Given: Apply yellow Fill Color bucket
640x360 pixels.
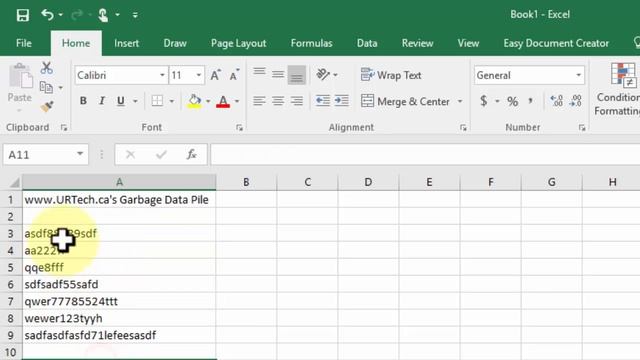Looking at the screenshot, I should click(x=194, y=101).
